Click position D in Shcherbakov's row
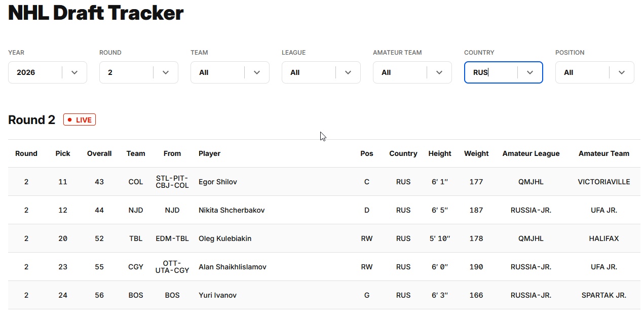 (367, 210)
